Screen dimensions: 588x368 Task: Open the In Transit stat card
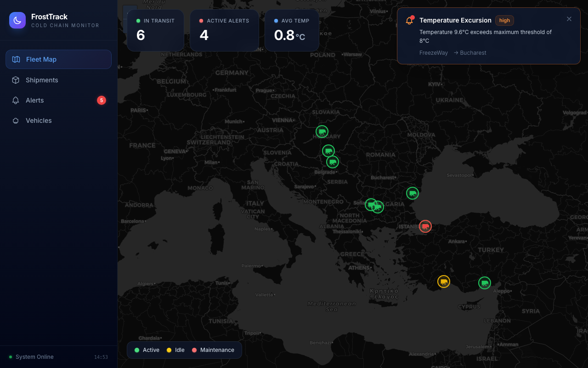click(155, 30)
